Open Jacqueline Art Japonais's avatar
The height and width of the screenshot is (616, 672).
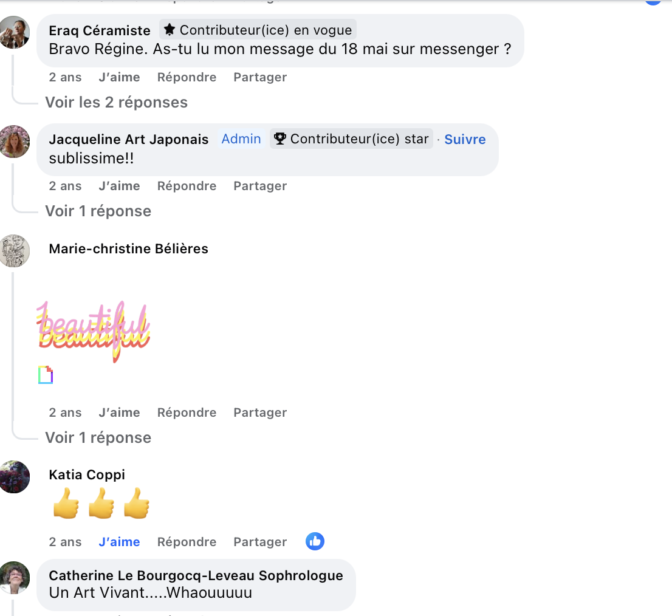click(14, 142)
